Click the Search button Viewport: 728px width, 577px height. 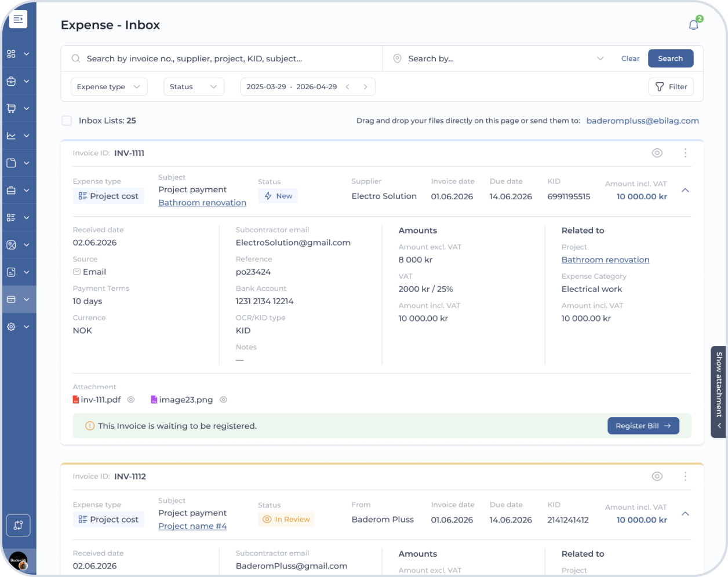tap(671, 59)
